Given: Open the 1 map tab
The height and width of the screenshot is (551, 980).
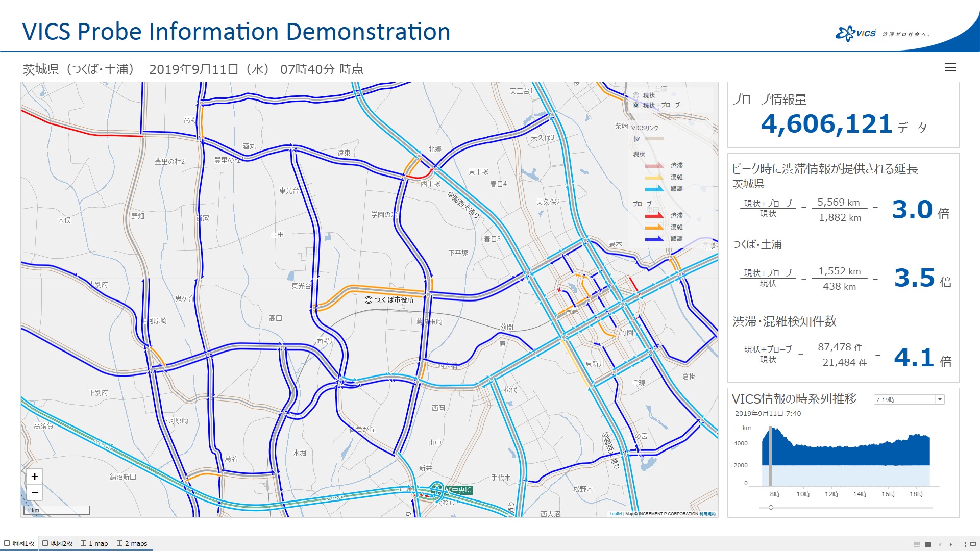Looking at the screenshot, I should point(95,543).
